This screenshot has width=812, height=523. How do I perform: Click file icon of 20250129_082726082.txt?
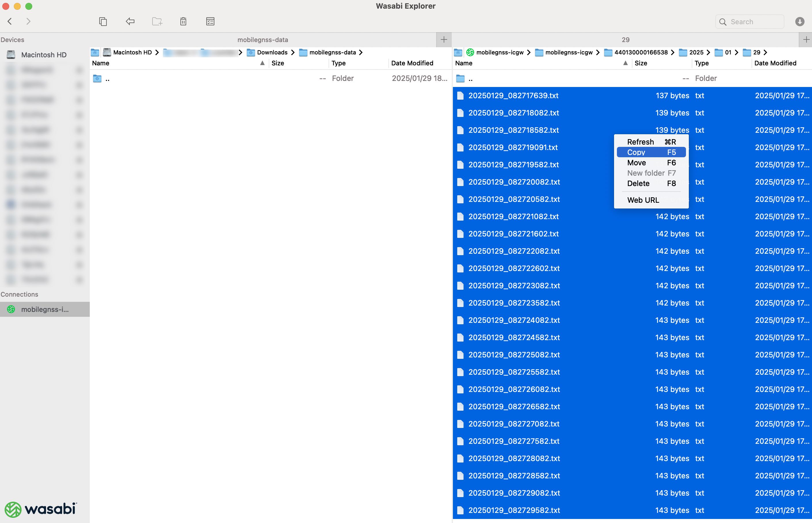(460, 389)
